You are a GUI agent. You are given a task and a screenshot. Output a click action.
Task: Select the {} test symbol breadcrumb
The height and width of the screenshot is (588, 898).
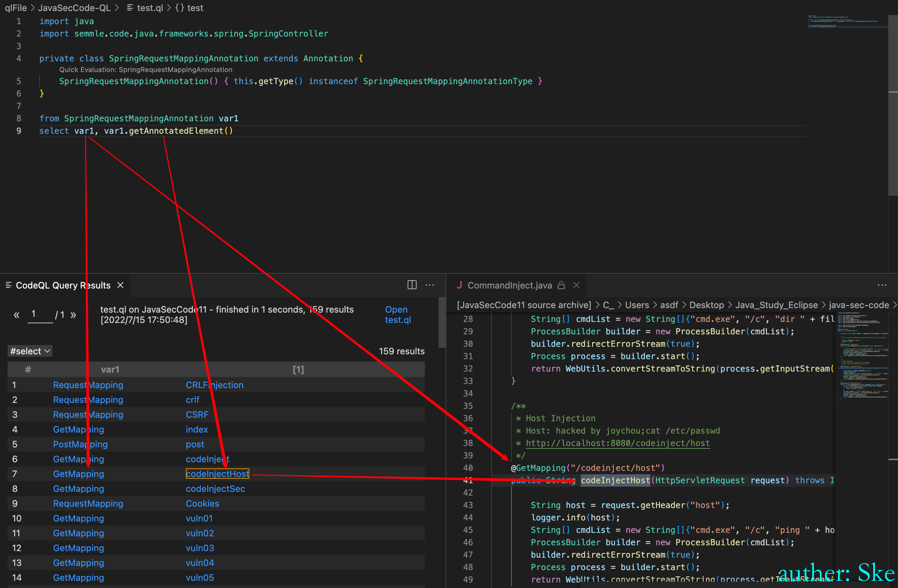click(x=189, y=8)
